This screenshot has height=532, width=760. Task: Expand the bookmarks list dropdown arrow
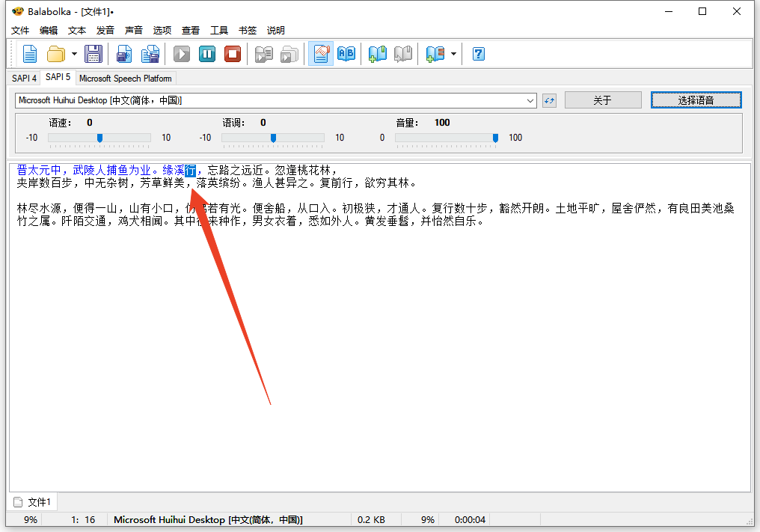[454, 55]
